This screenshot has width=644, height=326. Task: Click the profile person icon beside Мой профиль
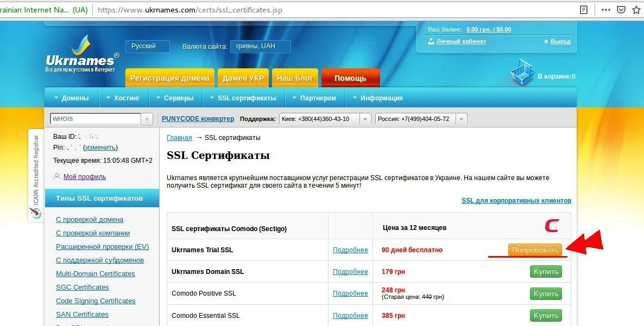coord(57,177)
